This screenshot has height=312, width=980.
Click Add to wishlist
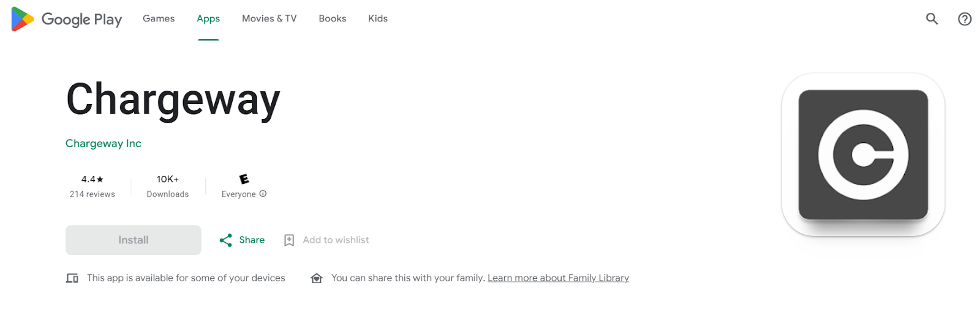336,240
